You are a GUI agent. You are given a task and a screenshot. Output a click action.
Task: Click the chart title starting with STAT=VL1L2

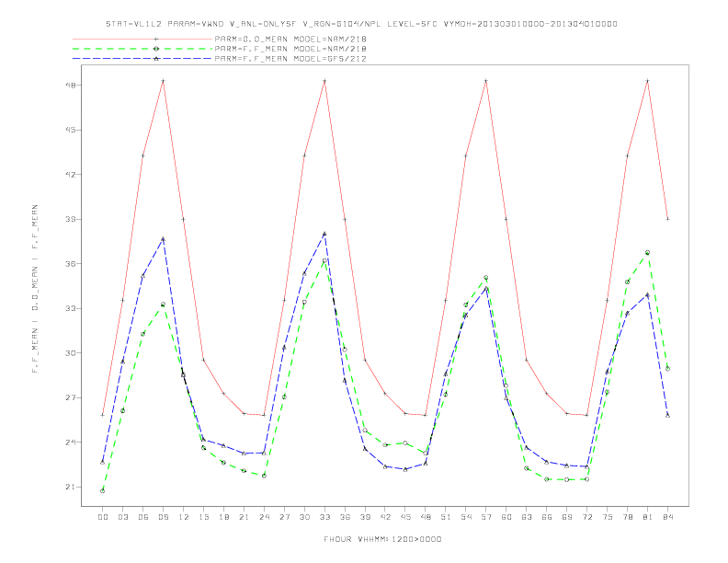click(361, 24)
